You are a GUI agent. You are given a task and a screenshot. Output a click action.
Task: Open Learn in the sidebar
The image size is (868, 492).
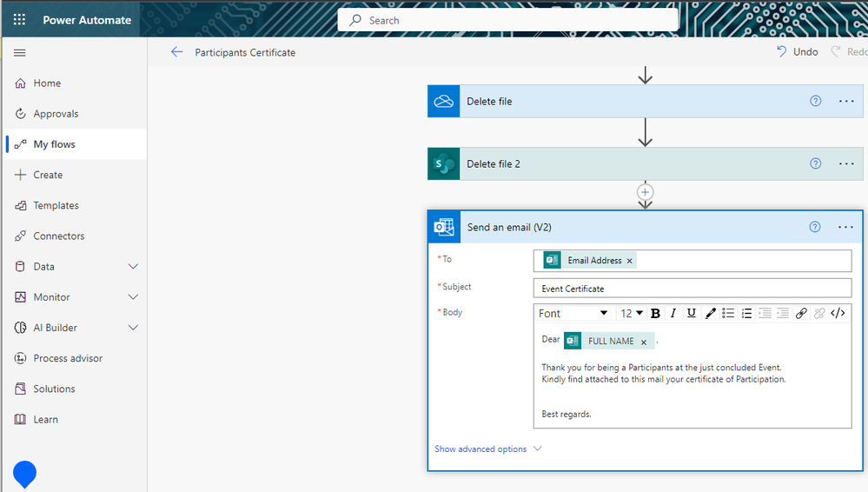[75, 420]
